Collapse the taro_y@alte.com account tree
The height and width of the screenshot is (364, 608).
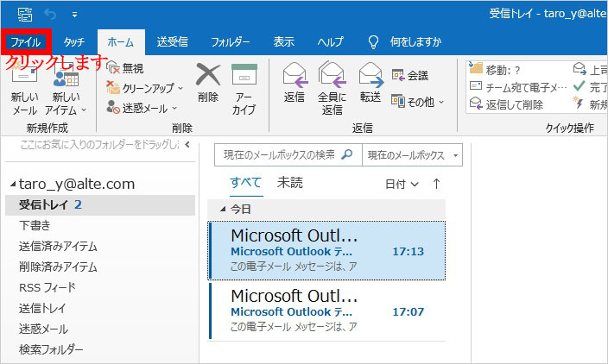(x=13, y=184)
